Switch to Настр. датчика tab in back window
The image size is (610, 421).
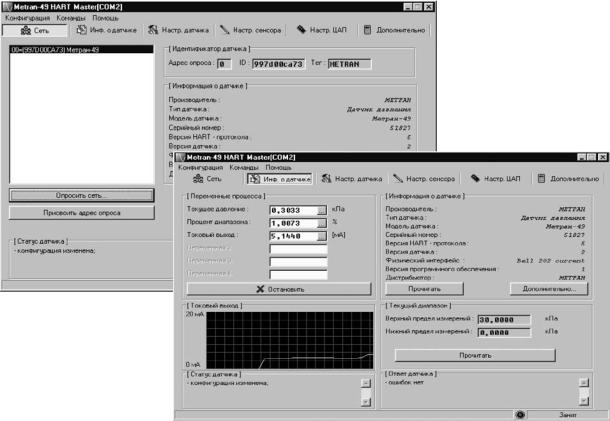(x=179, y=30)
